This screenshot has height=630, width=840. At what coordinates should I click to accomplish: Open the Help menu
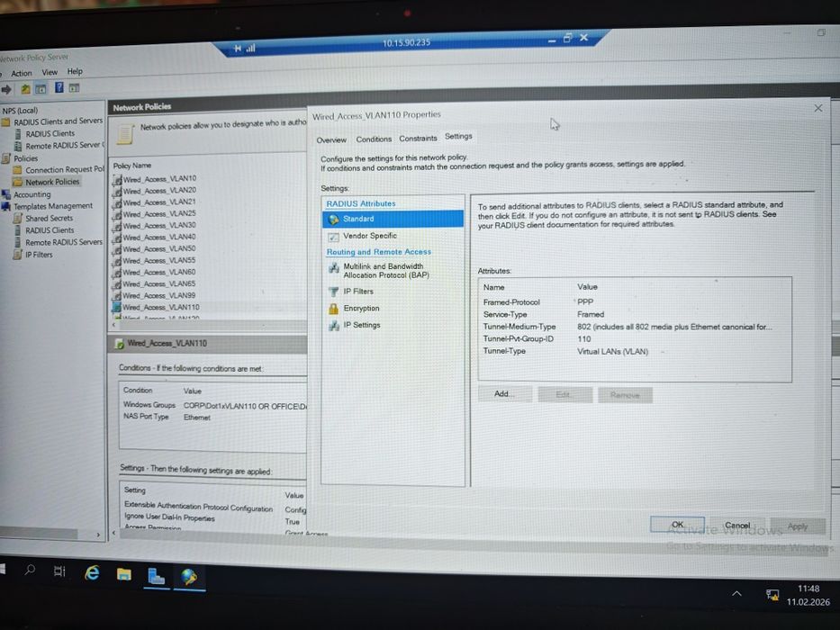coord(75,71)
